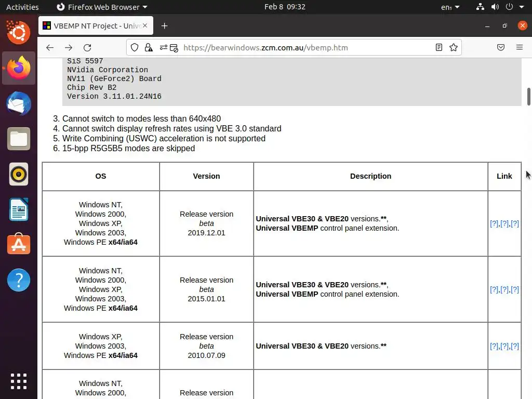Open first [?] link for 2015.01.01 release
This screenshot has height=399, width=532.
pyautogui.click(x=494, y=289)
